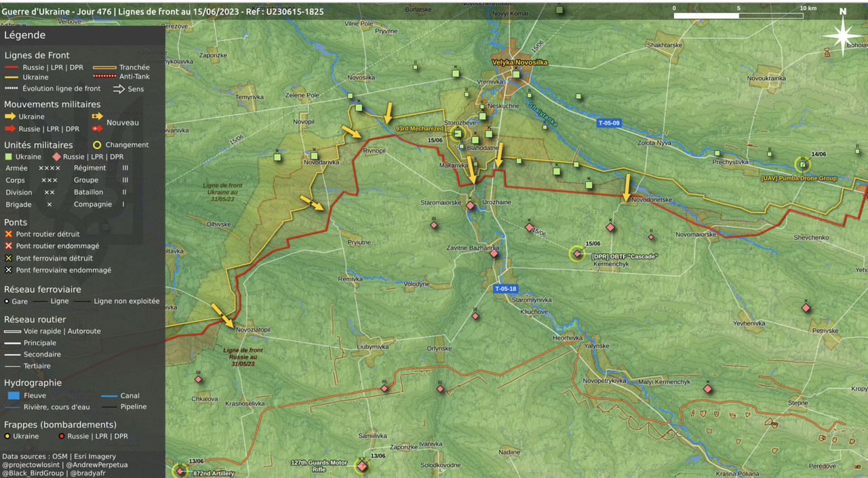Screen dimensions: 868x478
Task: Click the red Russia movement arrow in legend
Action: [10, 129]
